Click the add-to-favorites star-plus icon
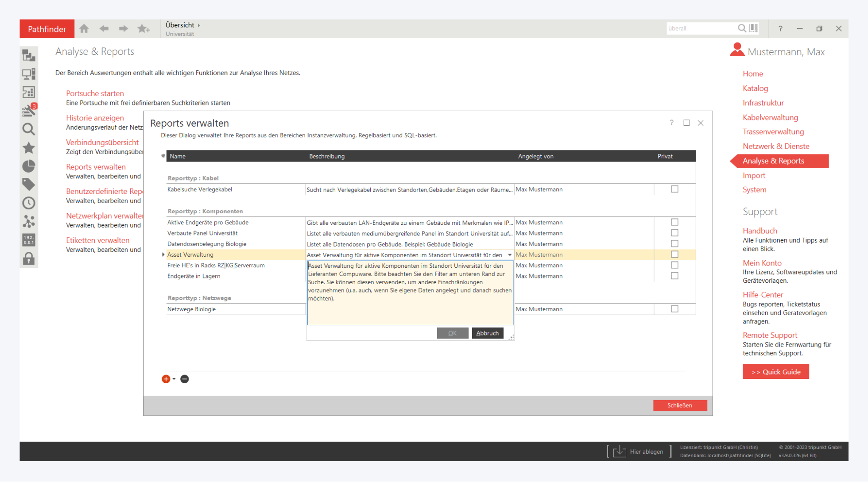 pyautogui.click(x=143, y=29)
